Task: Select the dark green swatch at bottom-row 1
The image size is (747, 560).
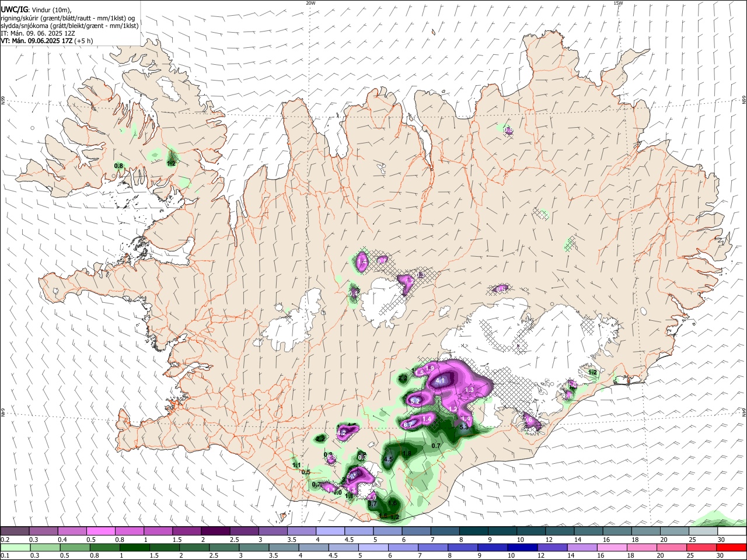Action: click(x=134, y=547)
